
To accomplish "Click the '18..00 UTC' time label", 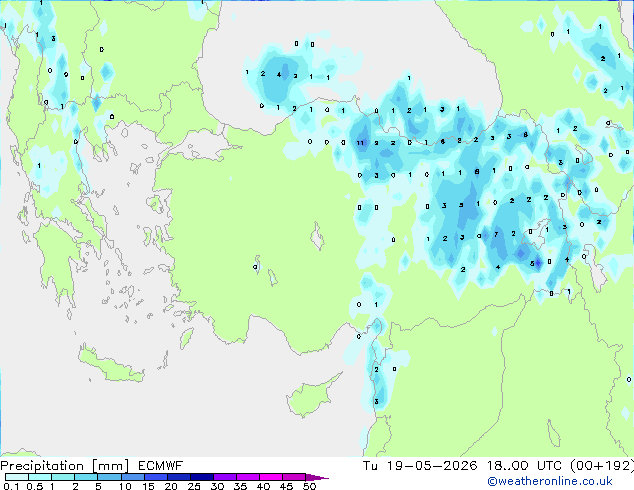I will click(x=524, y=466).
